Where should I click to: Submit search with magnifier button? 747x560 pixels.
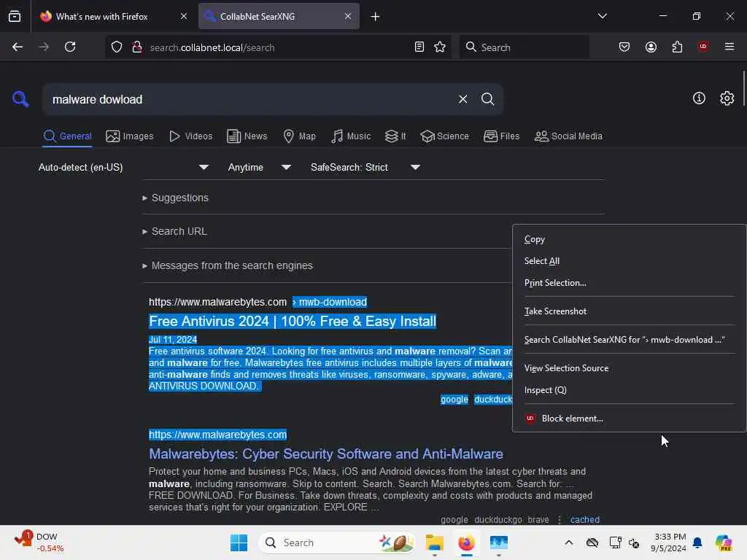[487, 99]
